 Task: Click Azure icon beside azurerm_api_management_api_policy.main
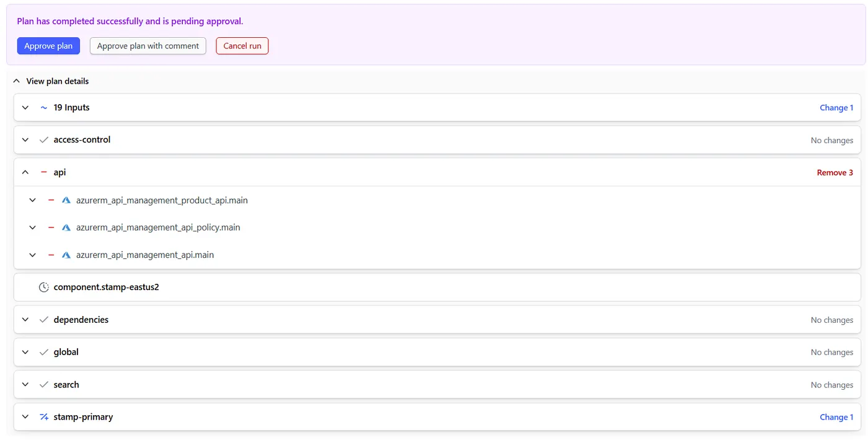(66, 227)
